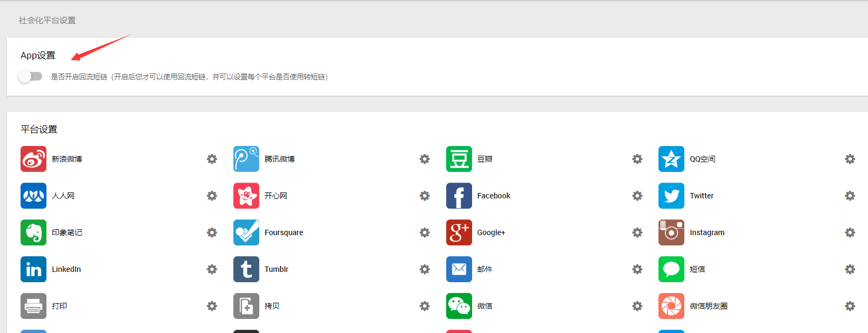Open settings gear for 拷贝
The height and width of the screenshot is (333, 868).
[425, 306]
